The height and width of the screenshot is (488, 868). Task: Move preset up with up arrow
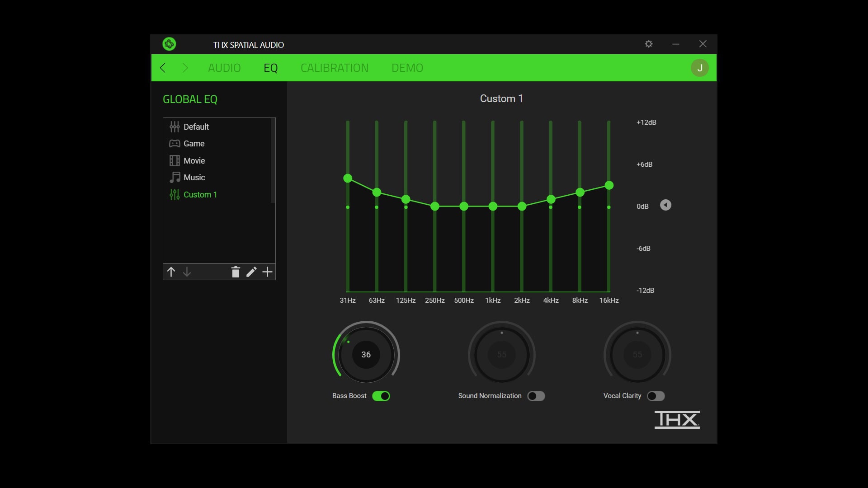pos(171,272)
